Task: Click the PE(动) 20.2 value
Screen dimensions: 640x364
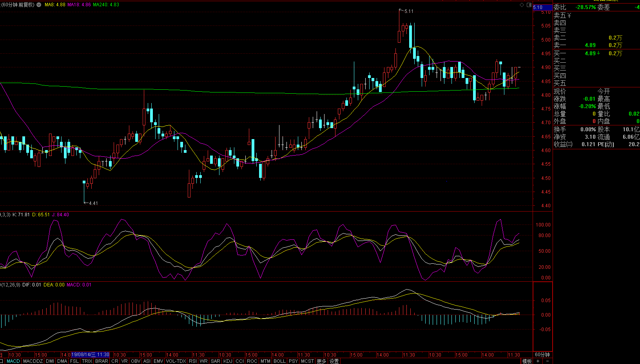Action: (634, 144)
